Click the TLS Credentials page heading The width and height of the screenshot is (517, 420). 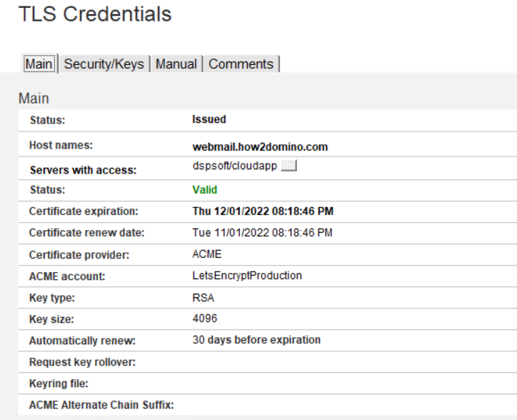pos(95,14)
